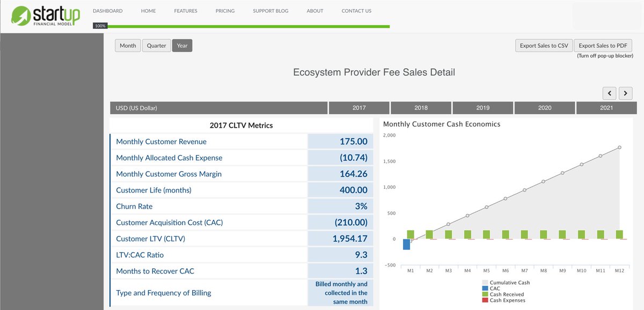This screenshot has height=310, width=644.
Task: Toggle Cumulative Cash legend swatch
Action: (486, 283)
